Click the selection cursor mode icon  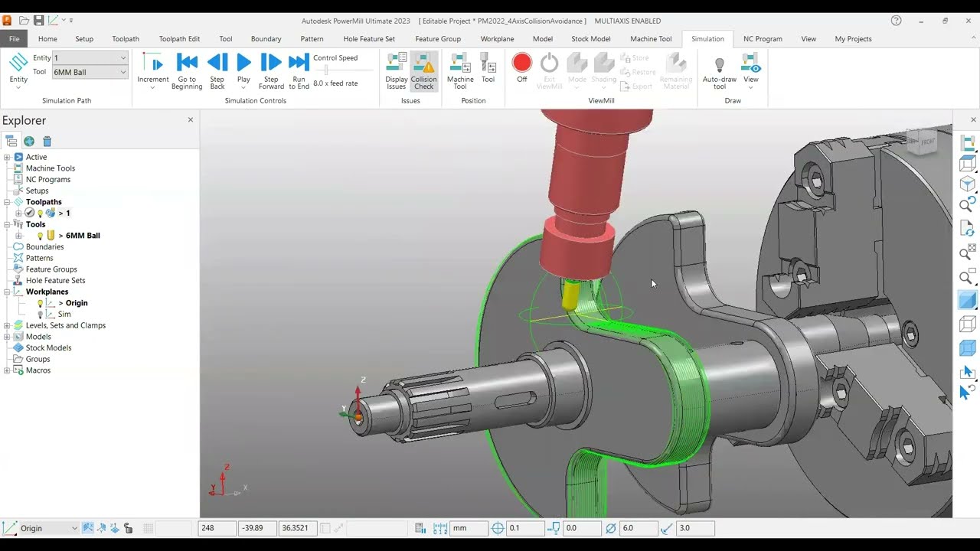coord(968,372)
